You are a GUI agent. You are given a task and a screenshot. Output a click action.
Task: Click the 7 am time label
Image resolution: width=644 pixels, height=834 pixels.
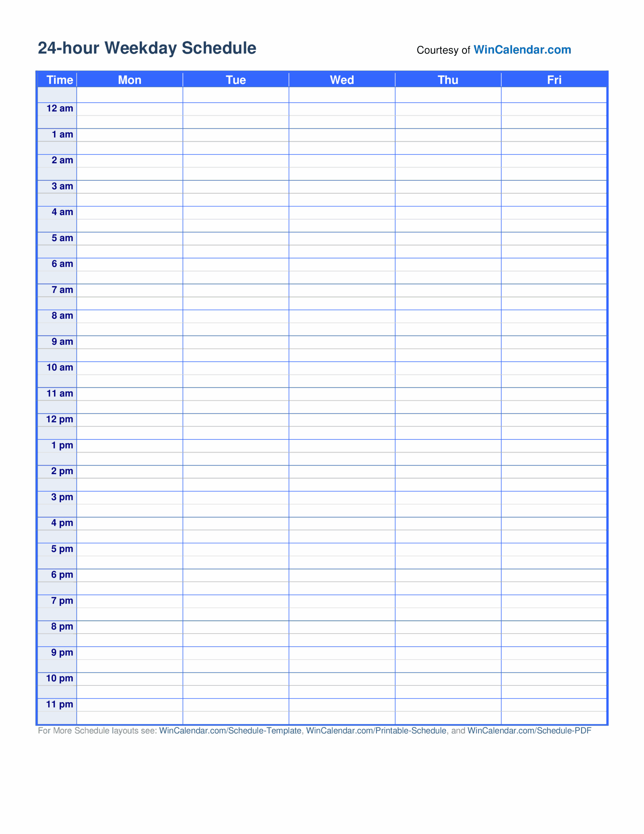(62, 290)
